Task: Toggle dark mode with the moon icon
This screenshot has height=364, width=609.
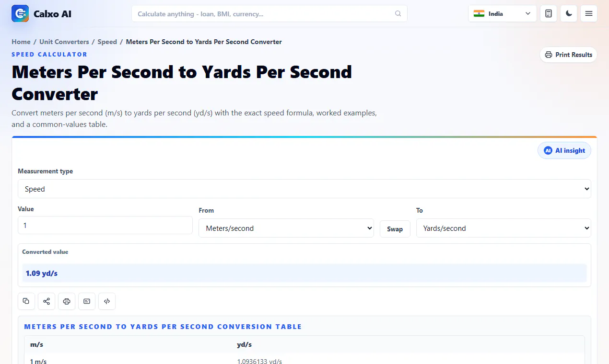Action: [x=569, y=13]
